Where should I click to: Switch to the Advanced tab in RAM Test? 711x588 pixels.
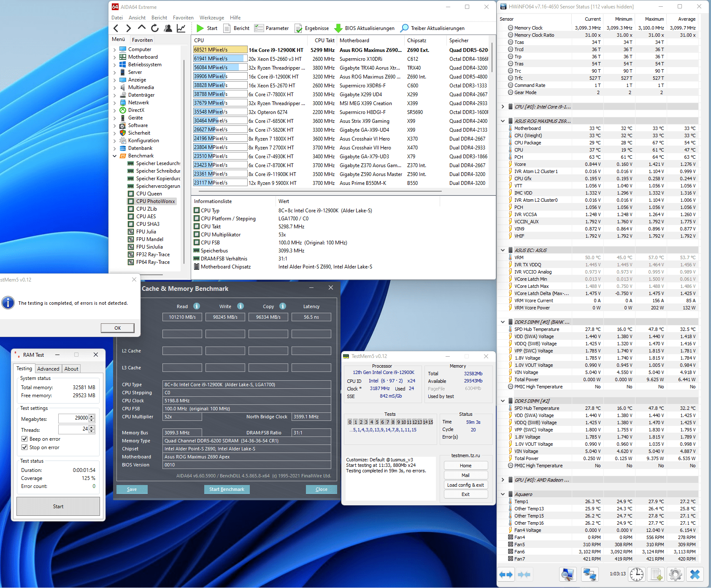(48, 369)
